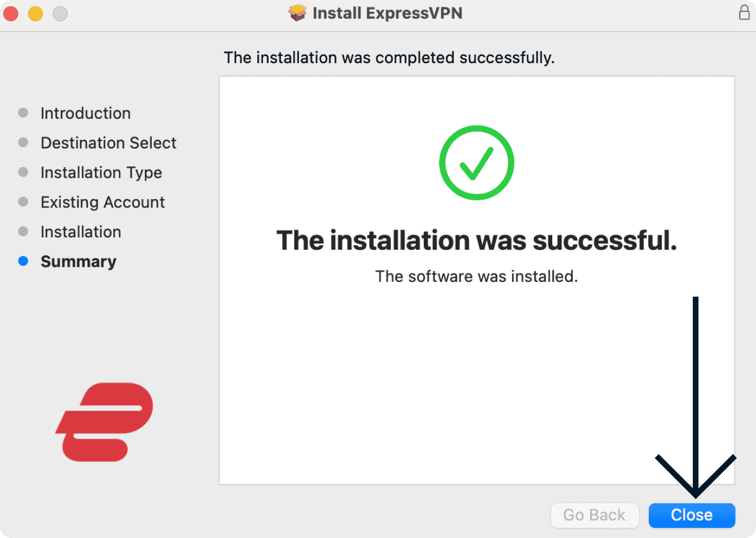
Task: Click the "Install ExpressVPN" window title
Action: 387,13
